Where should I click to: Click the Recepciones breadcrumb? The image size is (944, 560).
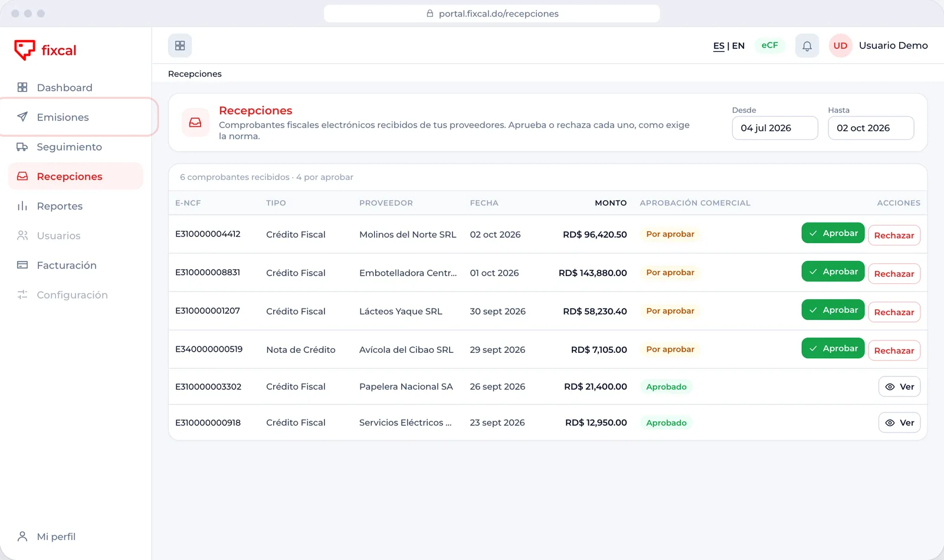(x=195, y=74)
